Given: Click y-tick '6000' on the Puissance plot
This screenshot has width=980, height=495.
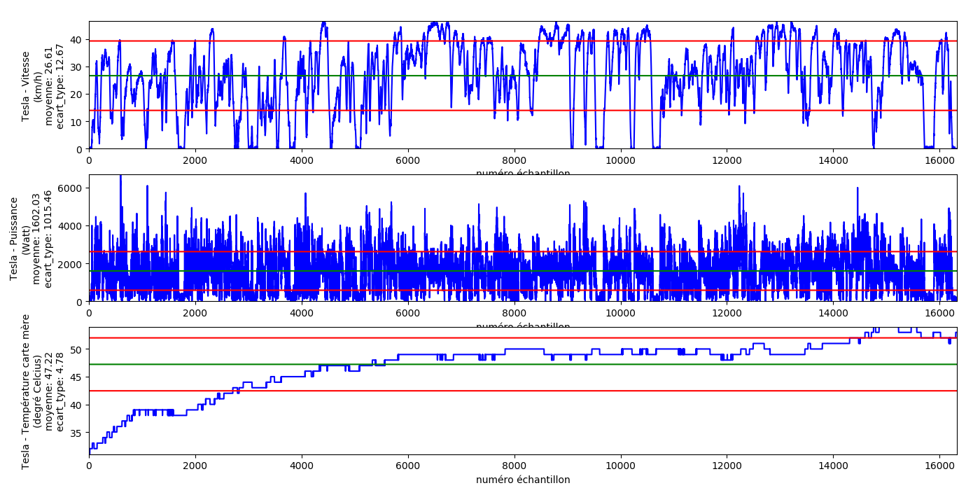Looking at the screenshot, I should [x=71, y=188].
